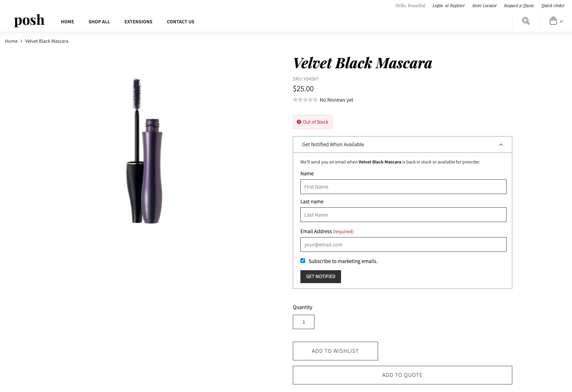The width and height of the screenshot is (572, 392).
Task: Click the posh logo
Action: tap(29, 20)
